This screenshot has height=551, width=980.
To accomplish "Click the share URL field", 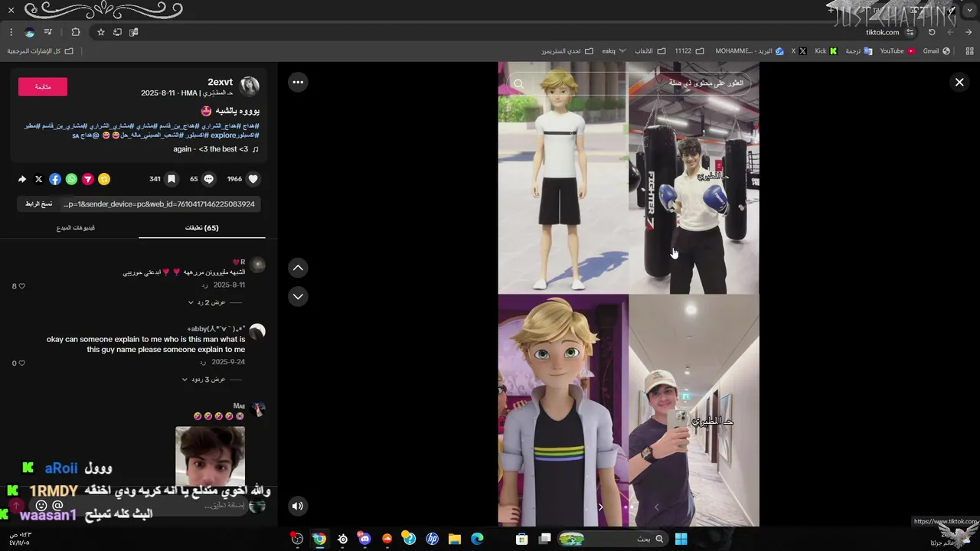I will (x=159, y=204).
